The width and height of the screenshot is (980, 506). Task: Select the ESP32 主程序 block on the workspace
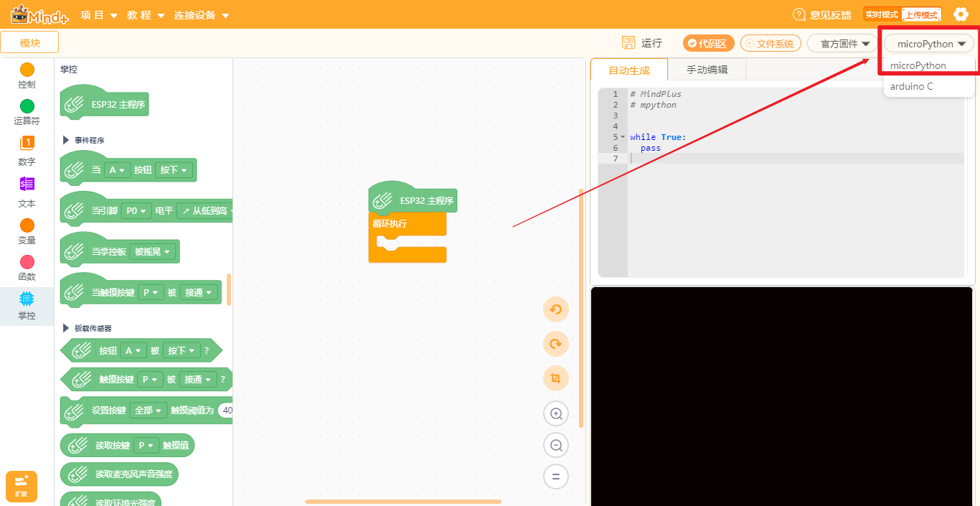[413, 200]
